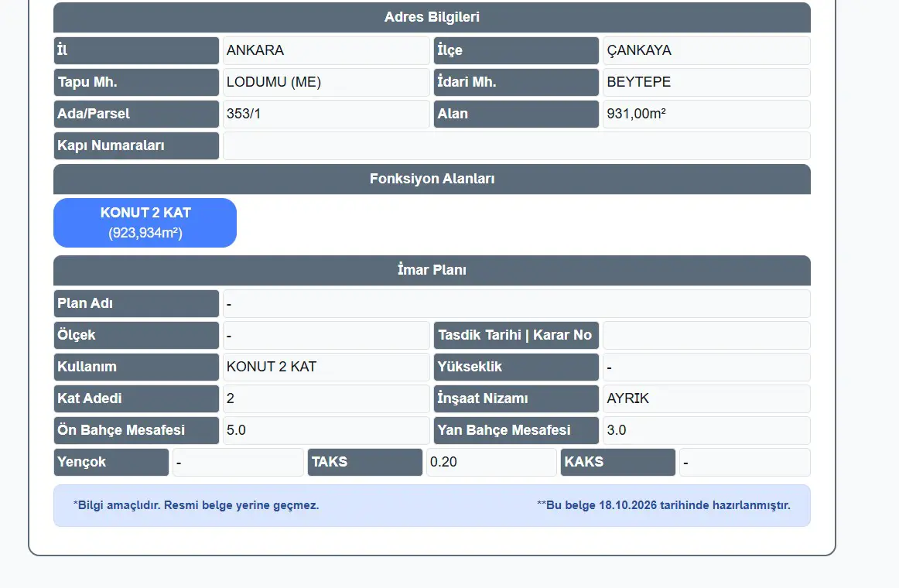
Task: Click the Ada/Parsel label
Action: point(136,114)
